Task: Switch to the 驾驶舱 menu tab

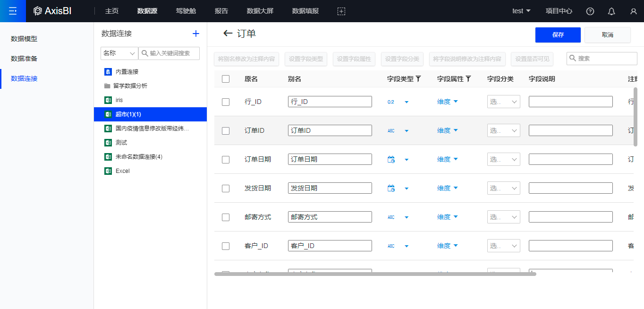Action: [186, 11]
